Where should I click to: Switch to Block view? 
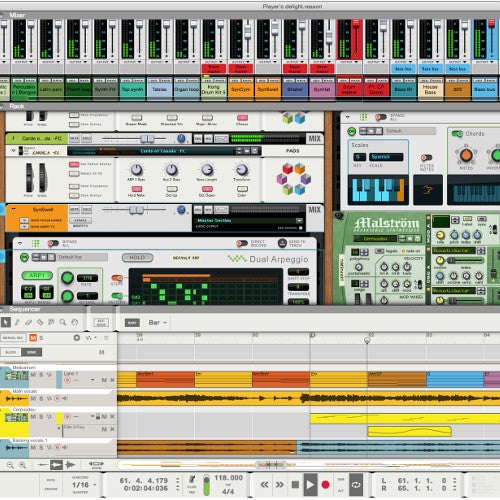(11, 352)
